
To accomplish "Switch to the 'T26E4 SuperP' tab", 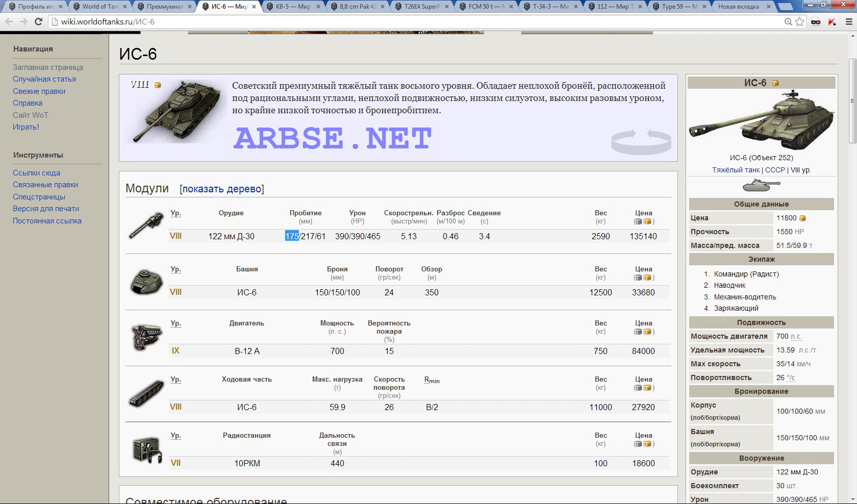I will [421, 7].
